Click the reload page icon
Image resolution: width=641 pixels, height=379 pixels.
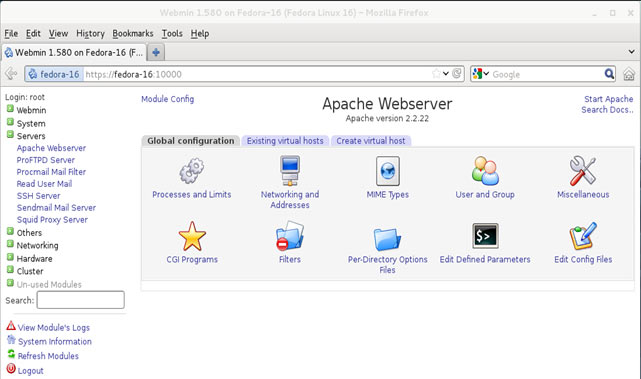[x=457, y=74]
